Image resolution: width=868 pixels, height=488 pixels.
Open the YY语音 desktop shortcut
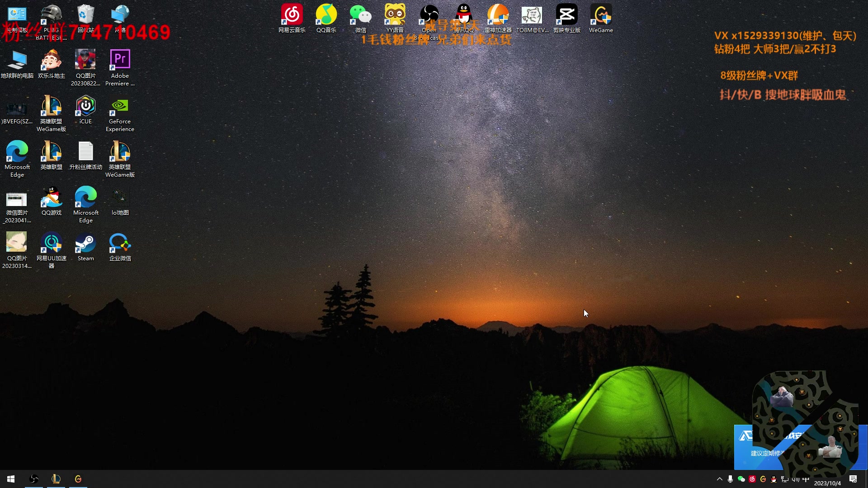coord(395,18)
